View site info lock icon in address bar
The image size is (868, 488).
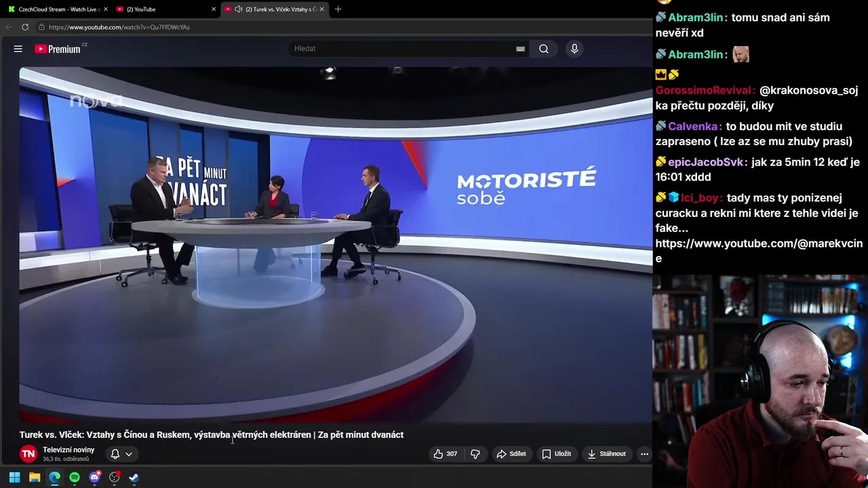coord(41,27)
